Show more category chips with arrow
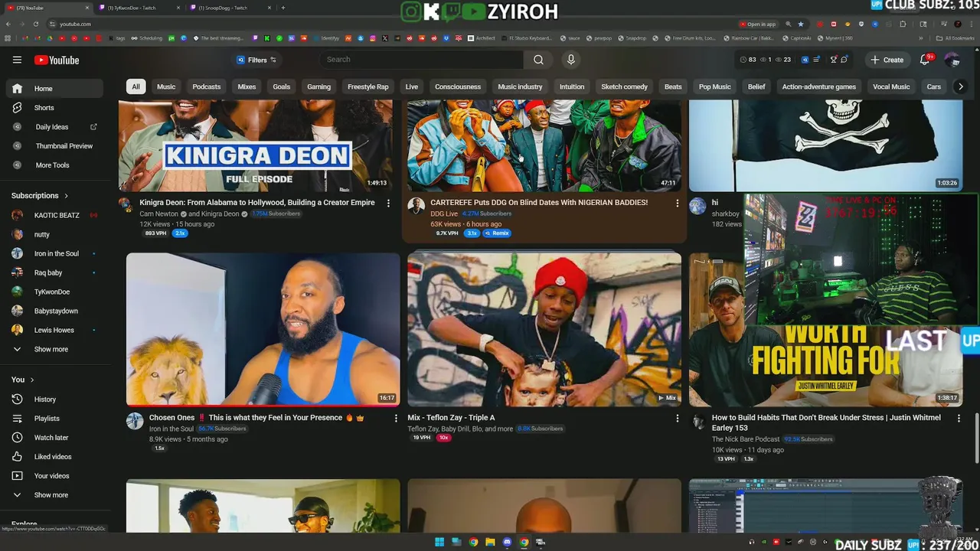980x551 pixels. click(960, 86)
